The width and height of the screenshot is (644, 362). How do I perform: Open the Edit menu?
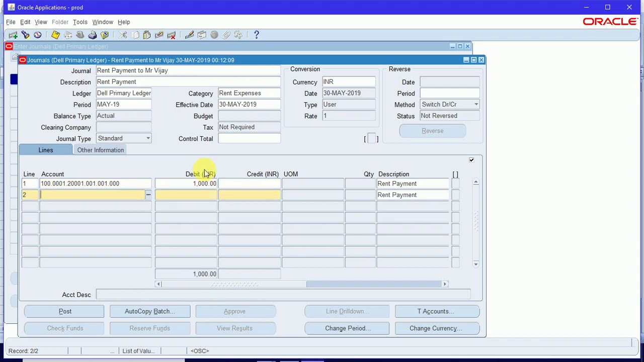tap(25, 22)
